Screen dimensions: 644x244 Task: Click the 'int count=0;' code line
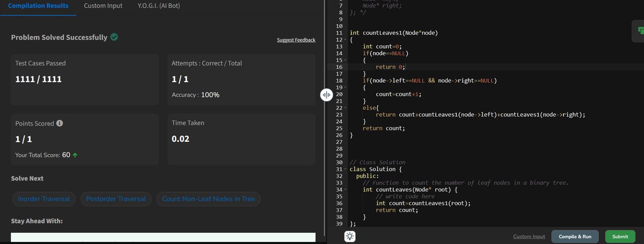click(x=382, y=47)
